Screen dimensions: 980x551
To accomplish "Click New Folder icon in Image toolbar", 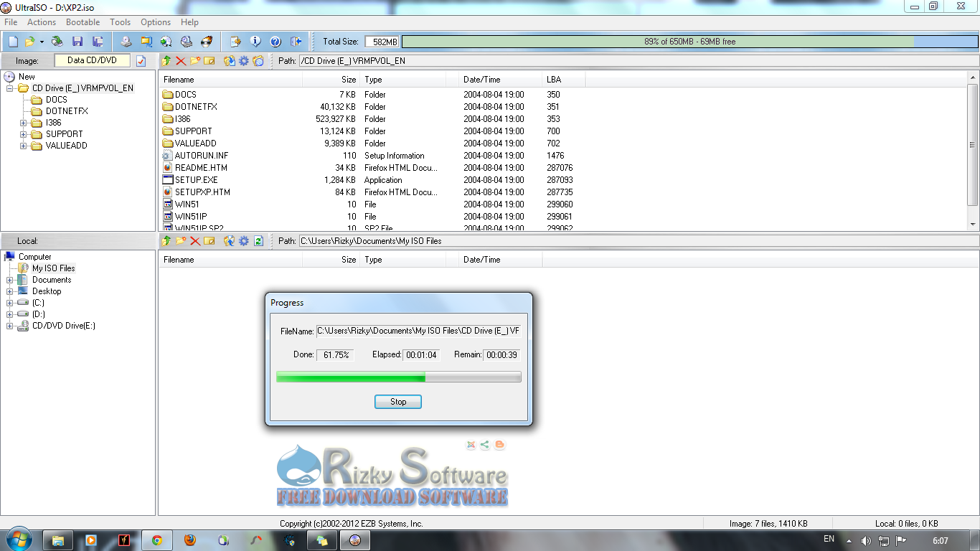I will pyautogui.click(x=195, y=61).
